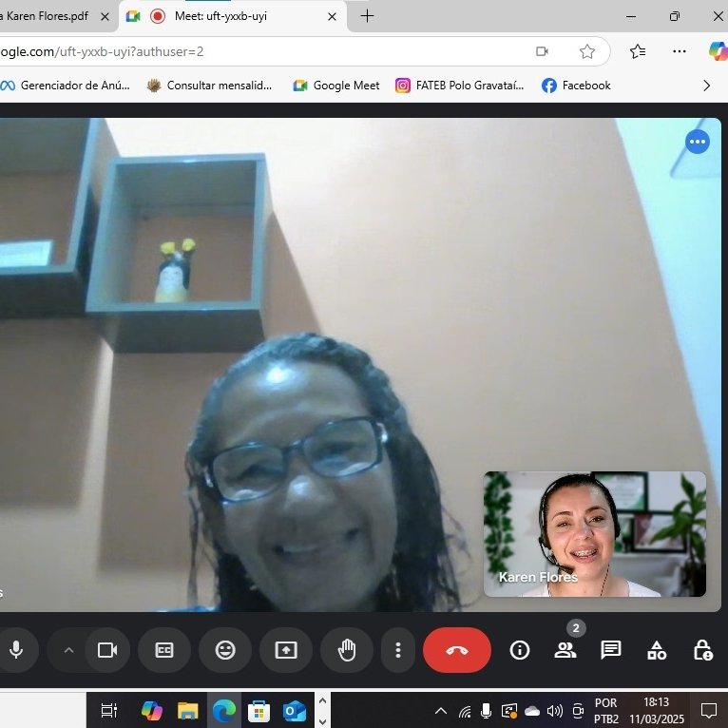Click security tray icon with warning badge
The width and height of the screenshot is (728, 728).
tap(509, 710)
